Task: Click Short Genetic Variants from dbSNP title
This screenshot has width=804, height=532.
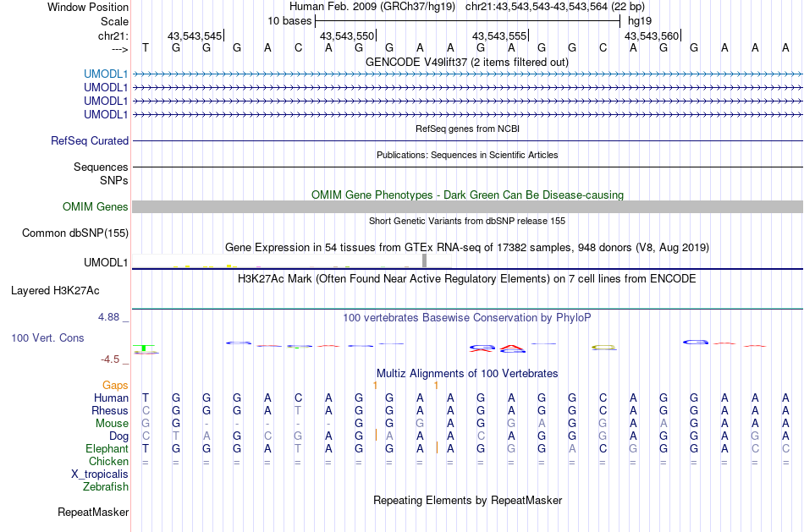Action: [x=467, y=221]
